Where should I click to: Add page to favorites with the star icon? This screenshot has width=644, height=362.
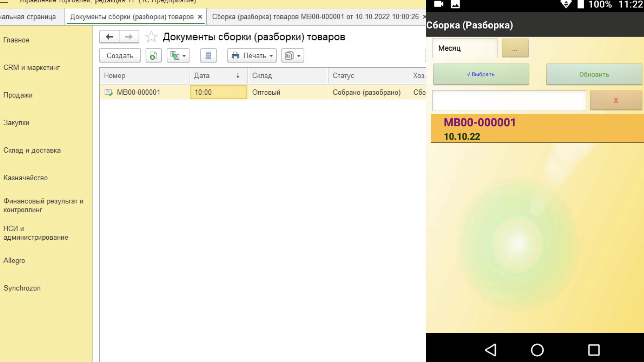pyautogui.click(x=151, y=37)
